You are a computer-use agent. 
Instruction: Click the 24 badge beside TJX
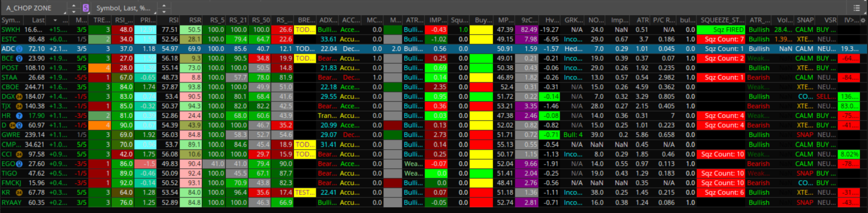coord(19,106)
